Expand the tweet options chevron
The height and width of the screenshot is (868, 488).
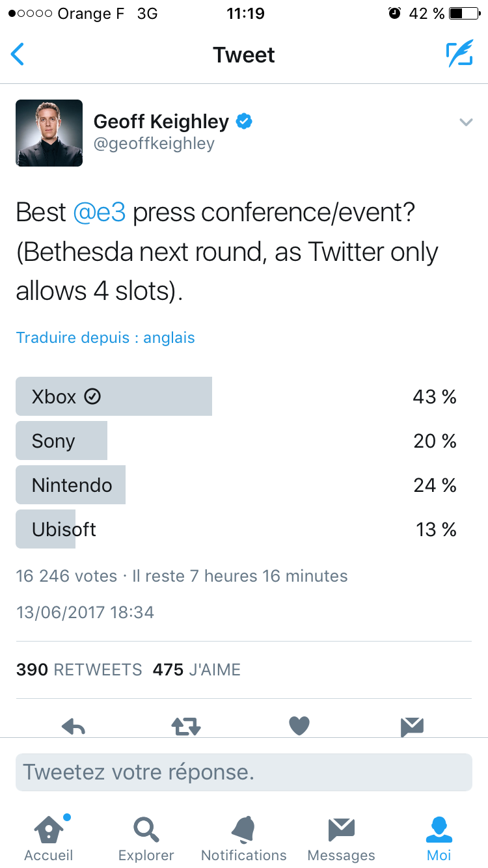pyautogui.click(x=466, y=122)
